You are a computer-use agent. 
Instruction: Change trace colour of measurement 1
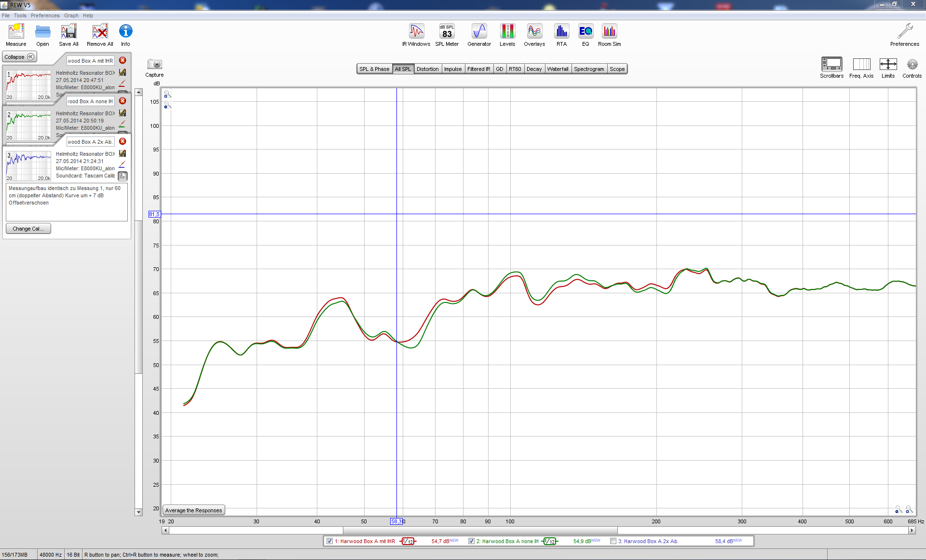[122, 83]
